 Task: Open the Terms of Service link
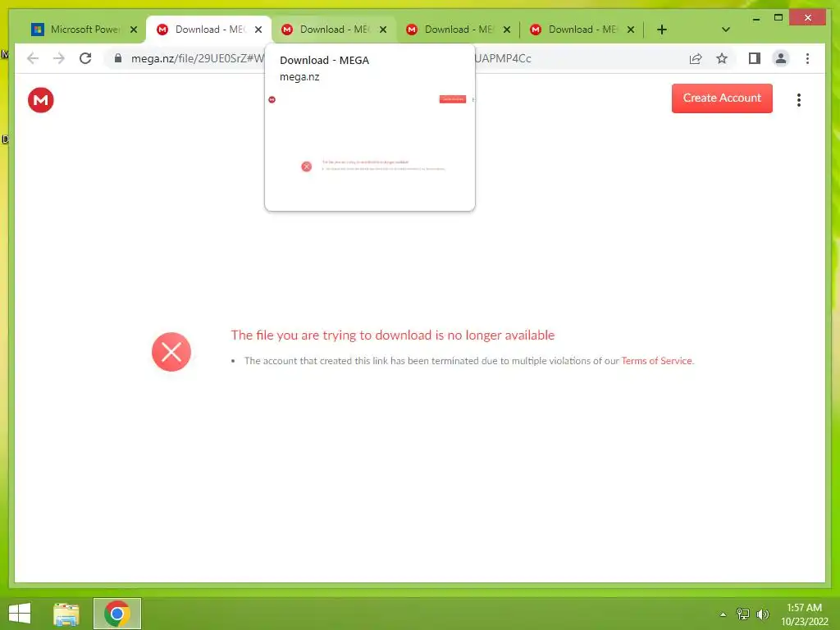tap(656, 361)
